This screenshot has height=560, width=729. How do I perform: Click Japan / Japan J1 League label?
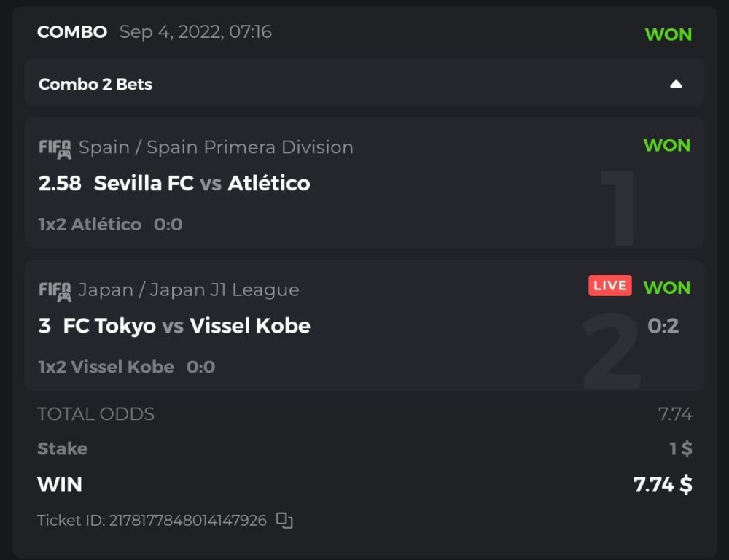coord(189,290)
